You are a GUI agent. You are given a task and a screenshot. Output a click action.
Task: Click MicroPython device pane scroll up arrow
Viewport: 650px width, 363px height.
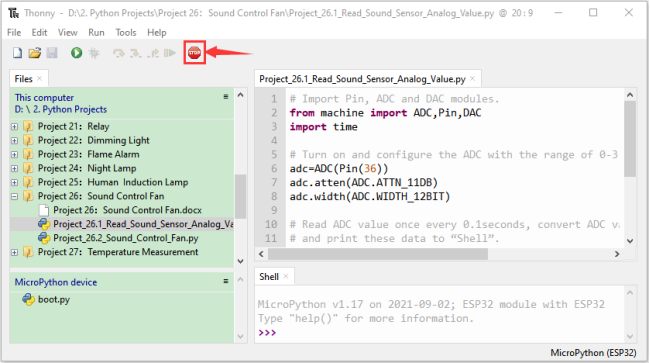click(240, 280)
